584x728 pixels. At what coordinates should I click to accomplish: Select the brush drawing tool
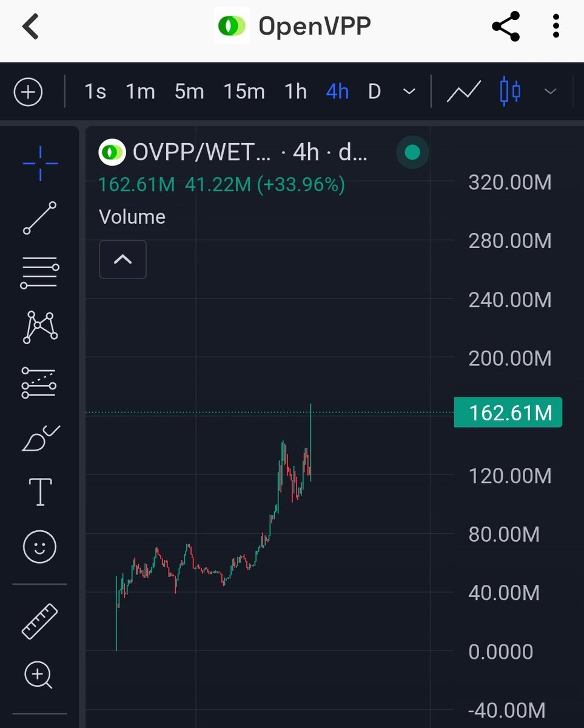click(x=40, y=439)
